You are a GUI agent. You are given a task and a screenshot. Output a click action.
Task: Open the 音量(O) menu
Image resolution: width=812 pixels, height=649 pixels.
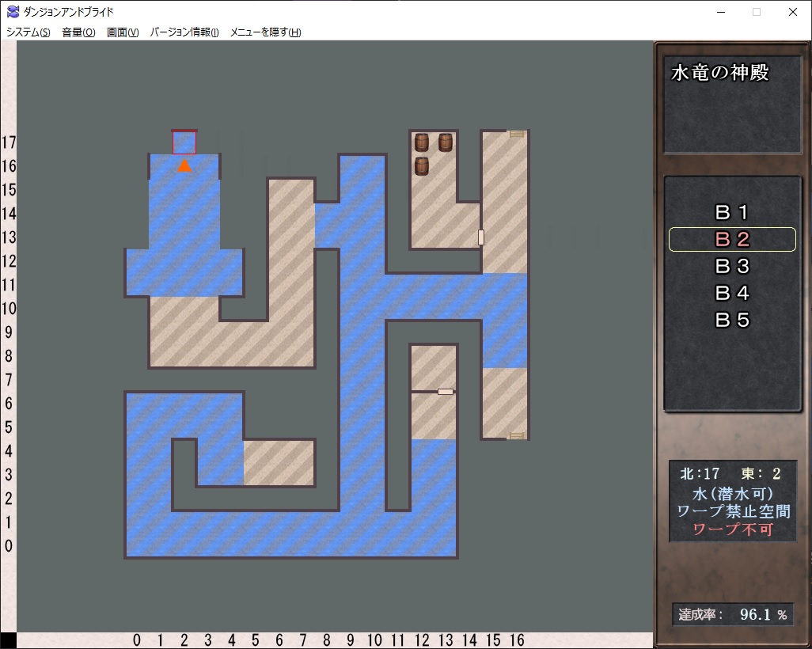click(78, 32)
